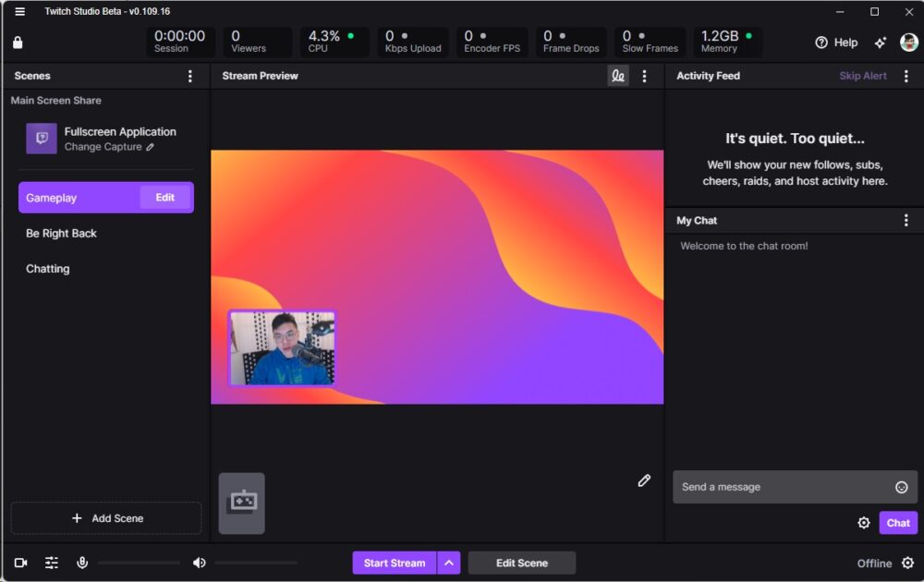Open the Scenes panel options menu
The height and width of the screenshot is (582, 924).
click(x=190, y=76)
